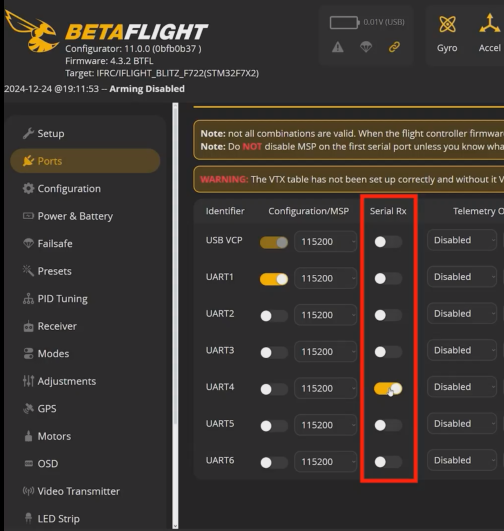Image resolution: width=504 pixels, height=531 pixels.
Task: Click the battery voltage indicator icon
Action: click(x=344, y=23)
